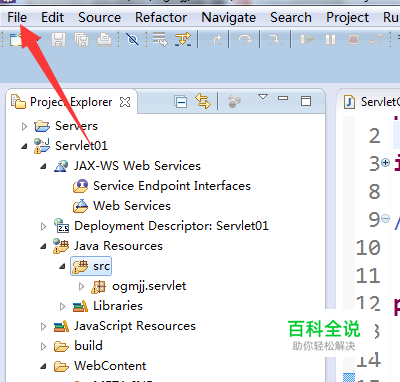Click the Step Over icon
The image size is (400, 382).
(245, 40)
